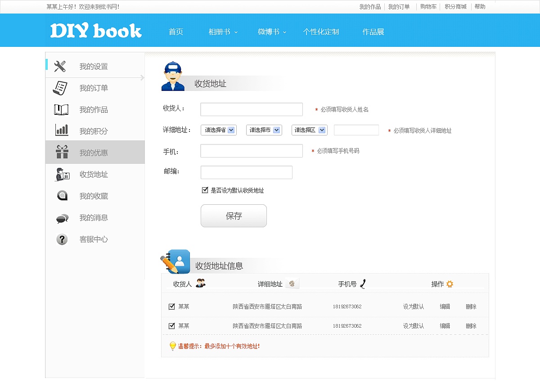This screenshot has width=540, height=392.
Task: Focus the 手机 phone number input field
Action: click(252, 151)
